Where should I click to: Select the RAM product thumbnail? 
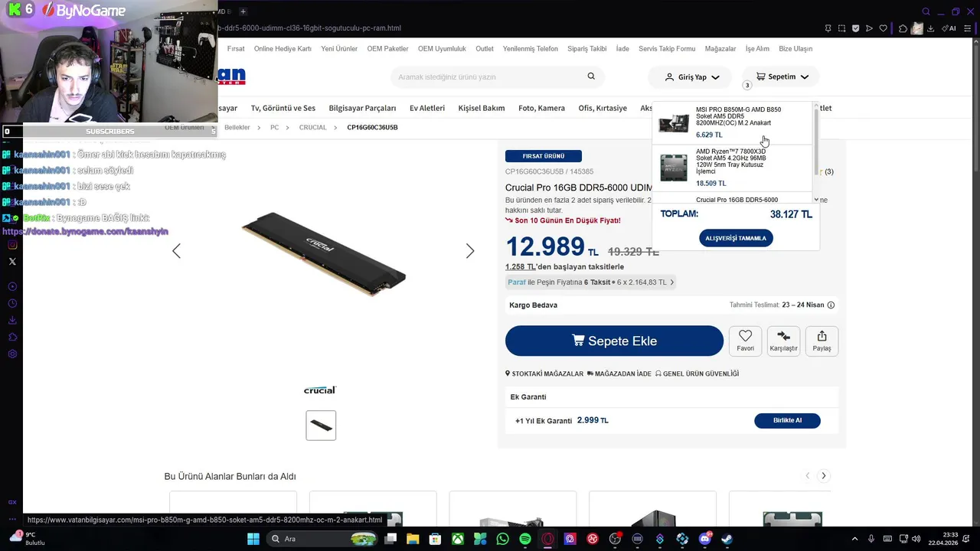pos(321,425)
